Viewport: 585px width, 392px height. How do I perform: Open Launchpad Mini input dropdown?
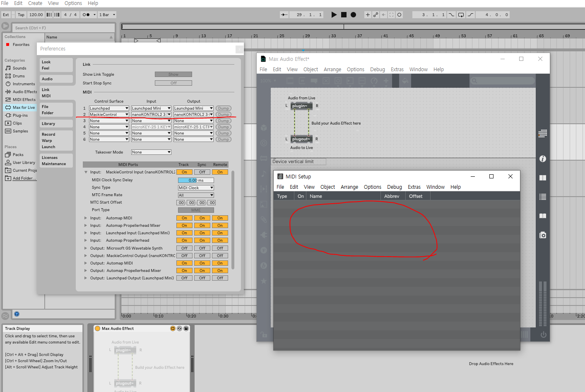click(x=151, y=108)
